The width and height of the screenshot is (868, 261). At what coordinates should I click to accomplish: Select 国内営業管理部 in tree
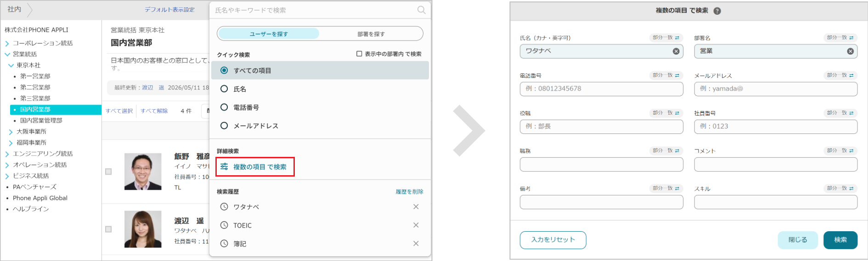point(41,120)
